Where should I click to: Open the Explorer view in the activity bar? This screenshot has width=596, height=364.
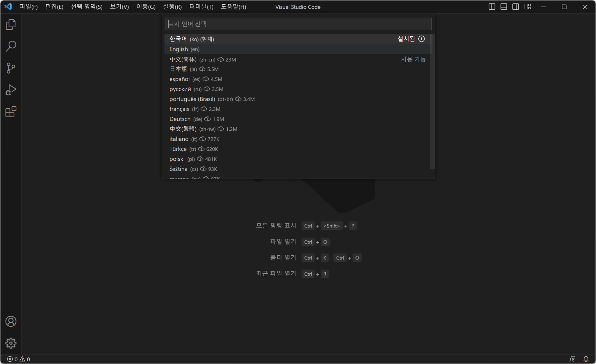(11, 24)
